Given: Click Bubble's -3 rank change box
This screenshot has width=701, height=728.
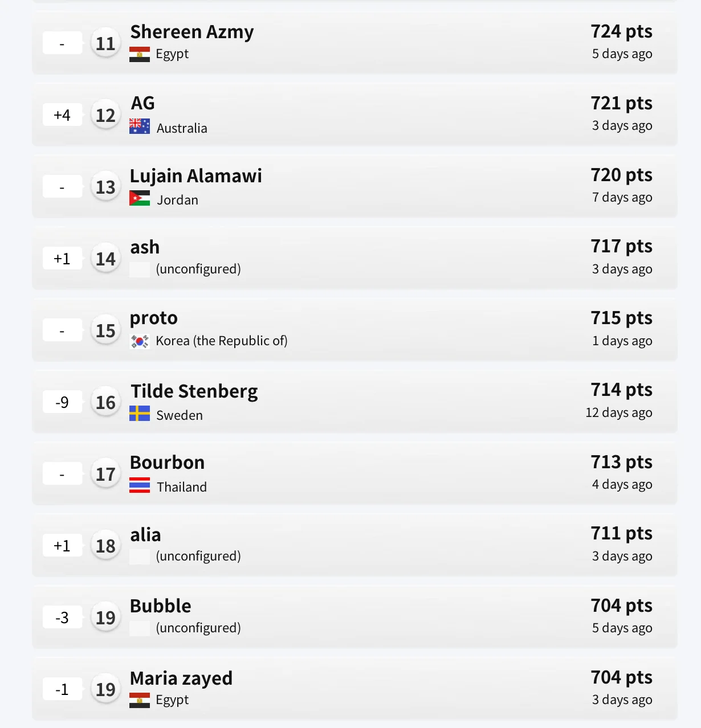Looking at the screenshot, I should pyautogui.click(x=62, y=617).
